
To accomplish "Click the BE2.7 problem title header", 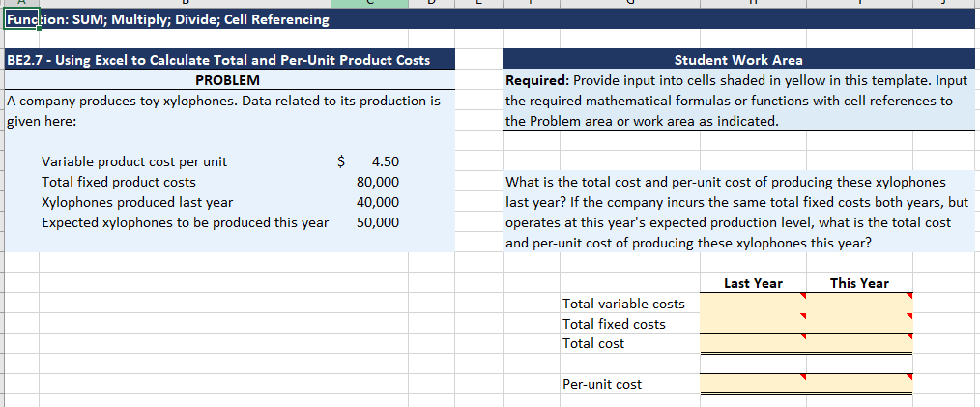I will pos(218,60).
